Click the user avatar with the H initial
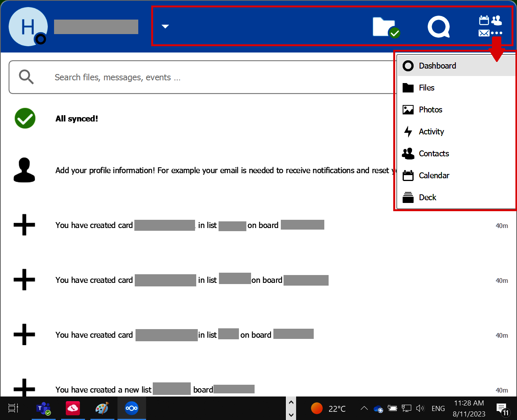 [x=28, y=27]
